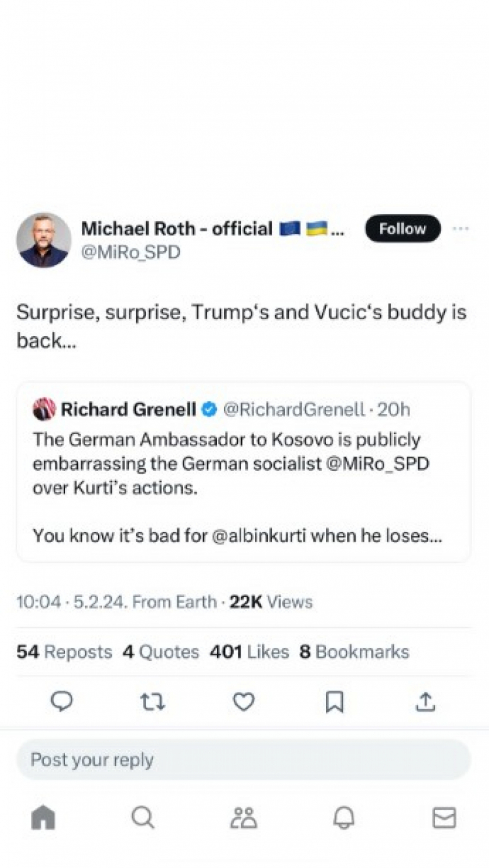
Task: View the 54 Reposts list
Action: pyautogui.click(x=64, y=652)
